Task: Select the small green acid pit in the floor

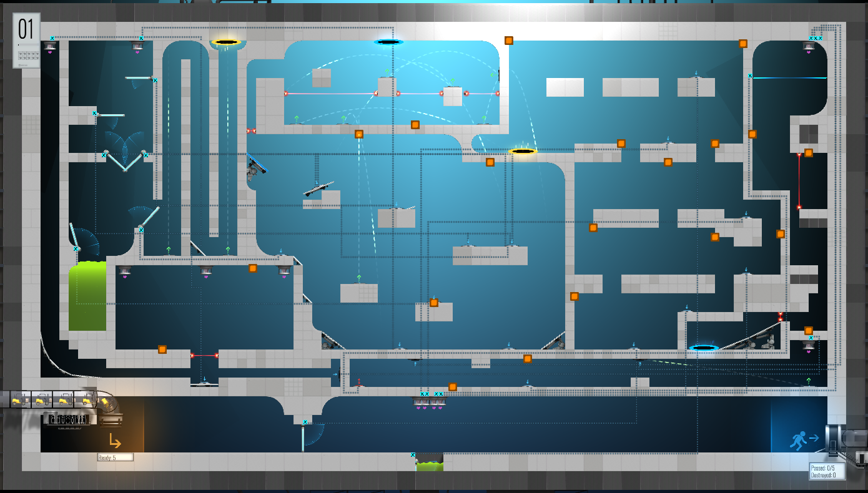Action: coord(430,466)
